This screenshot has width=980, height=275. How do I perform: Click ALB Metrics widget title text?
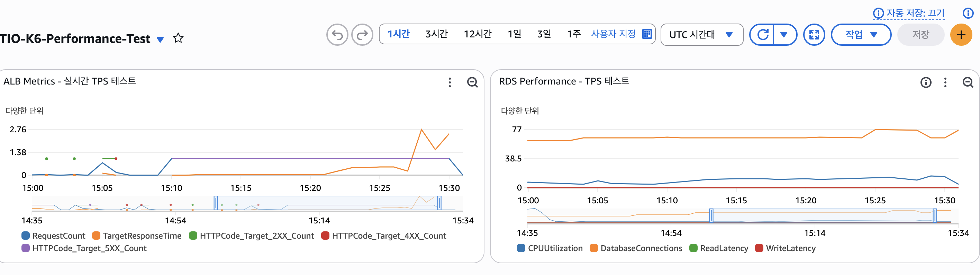pos(70,81)
